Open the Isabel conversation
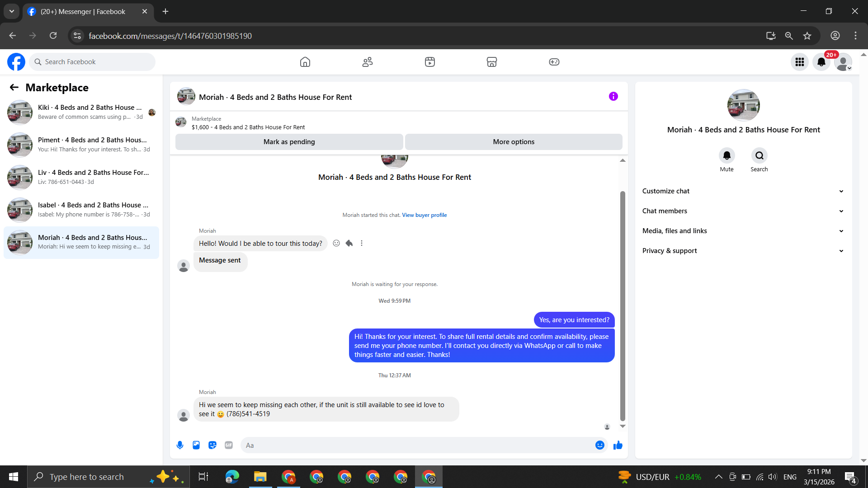 tap(81, 210)
